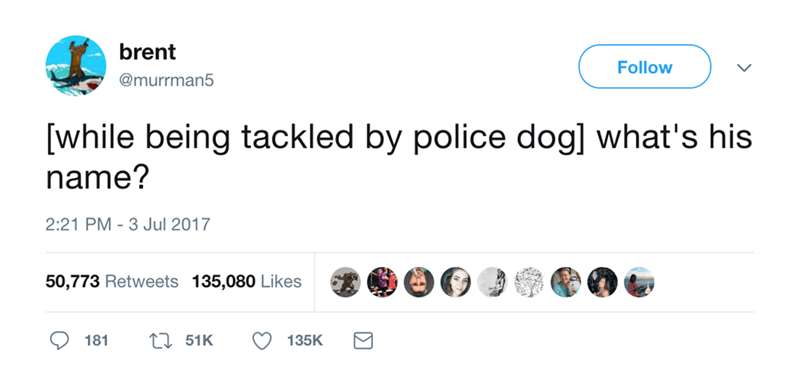Click the first liker avatar thumbnail

[x=345, y=282]
